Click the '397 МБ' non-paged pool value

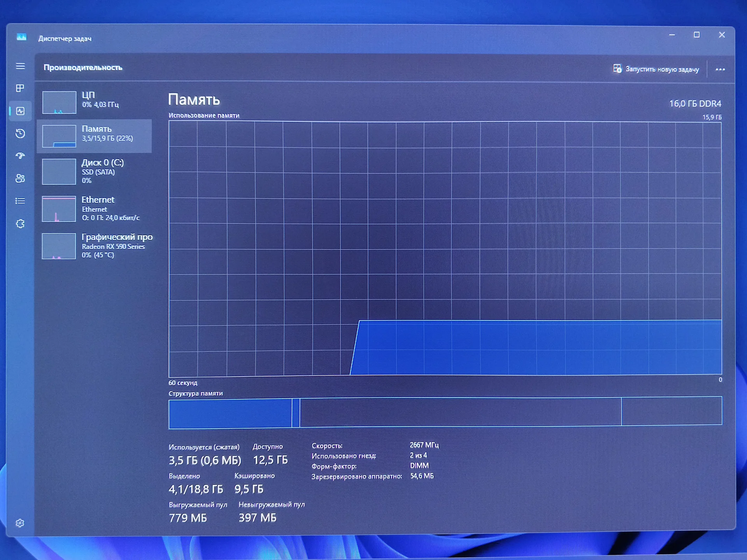click(258, 518)
